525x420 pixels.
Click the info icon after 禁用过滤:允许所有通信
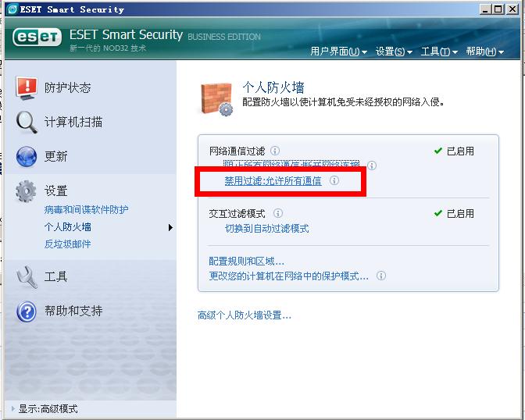[334, 180]
